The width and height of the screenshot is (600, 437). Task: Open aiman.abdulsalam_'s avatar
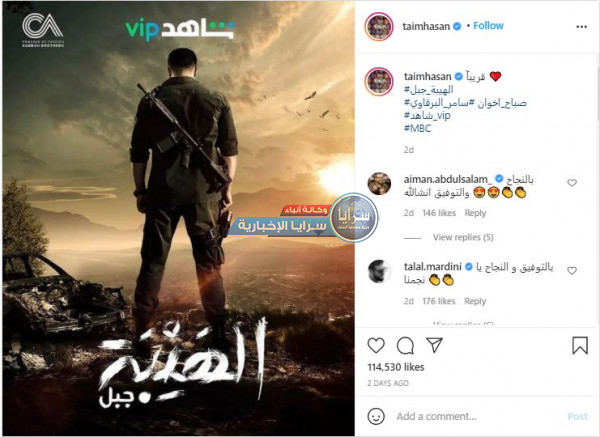click(379, 183)
